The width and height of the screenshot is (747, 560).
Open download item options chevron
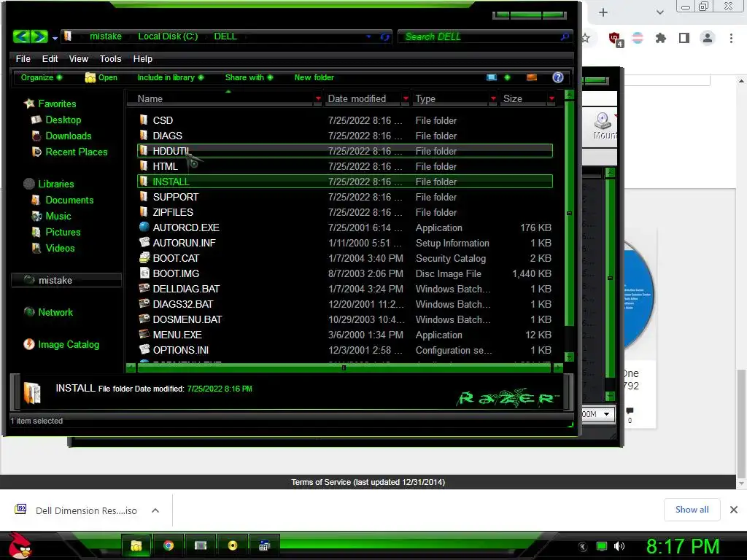point(155,510)
